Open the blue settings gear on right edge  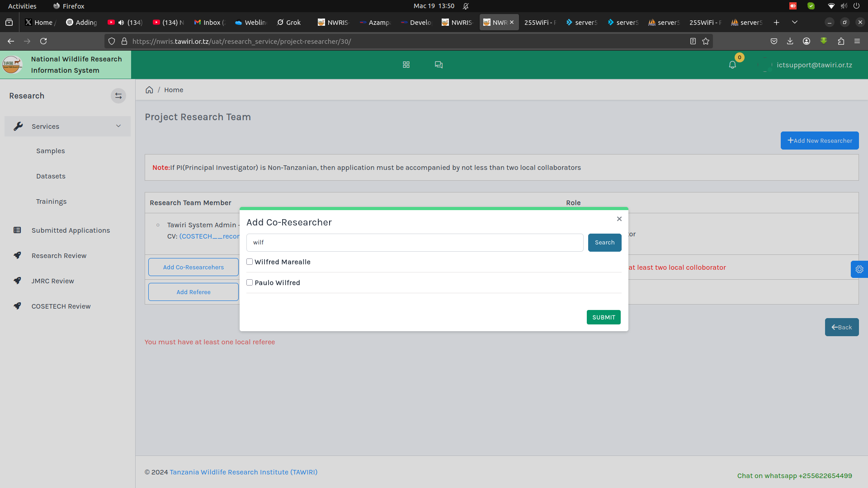[x=859, y=269]
